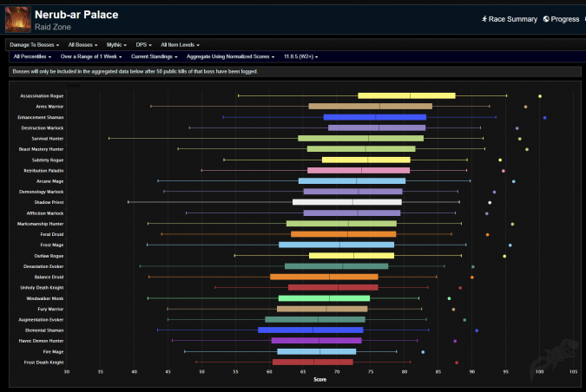The width and height of the screenshot is (586, 392).
Task: Click the Destruction Warlock purple box bar
Action: pos(377,127)
